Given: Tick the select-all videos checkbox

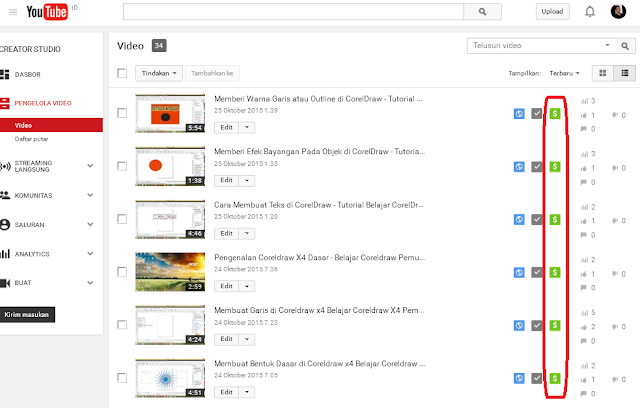Looking at the screenshot, I should click(x=122, y=73).
